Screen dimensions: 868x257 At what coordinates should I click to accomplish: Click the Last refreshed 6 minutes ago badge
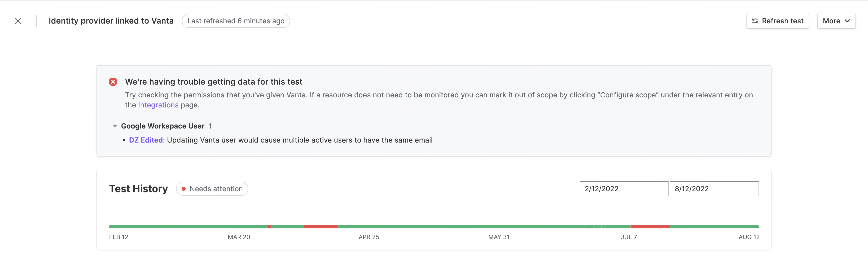(x=236, y=21)
